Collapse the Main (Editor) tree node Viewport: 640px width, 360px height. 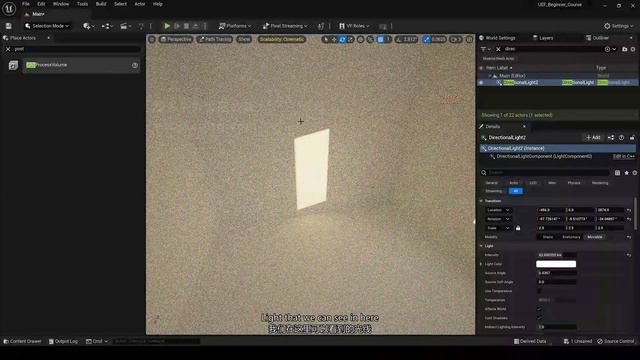pos(490,76)
